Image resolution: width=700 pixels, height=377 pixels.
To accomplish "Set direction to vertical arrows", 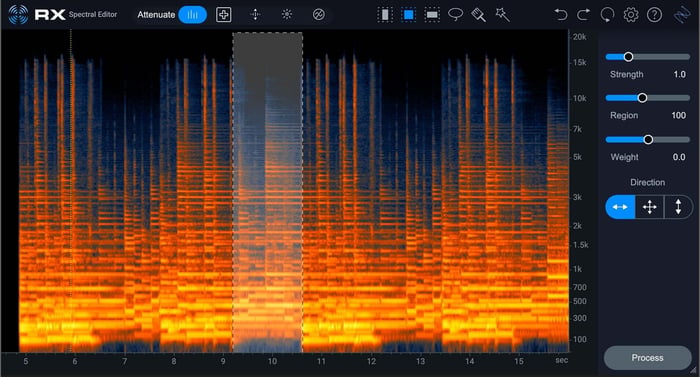I will (x=678, y=207).
